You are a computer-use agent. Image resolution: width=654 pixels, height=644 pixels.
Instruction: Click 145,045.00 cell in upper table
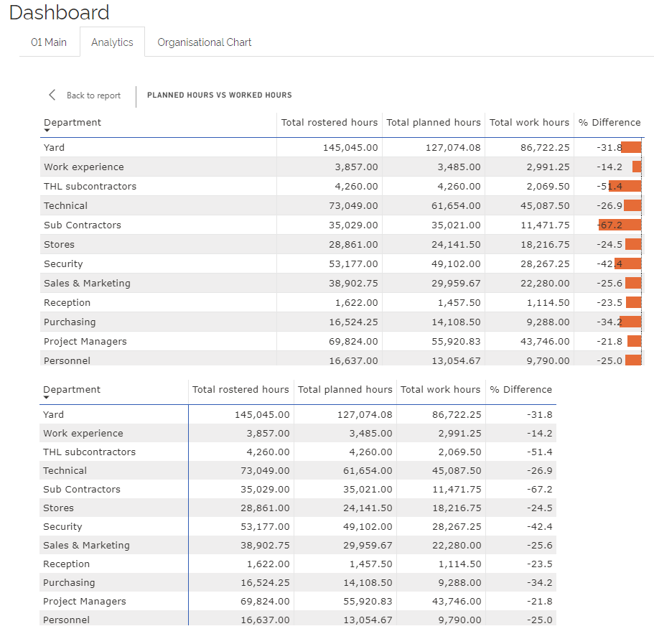click(x=350, y=147)
